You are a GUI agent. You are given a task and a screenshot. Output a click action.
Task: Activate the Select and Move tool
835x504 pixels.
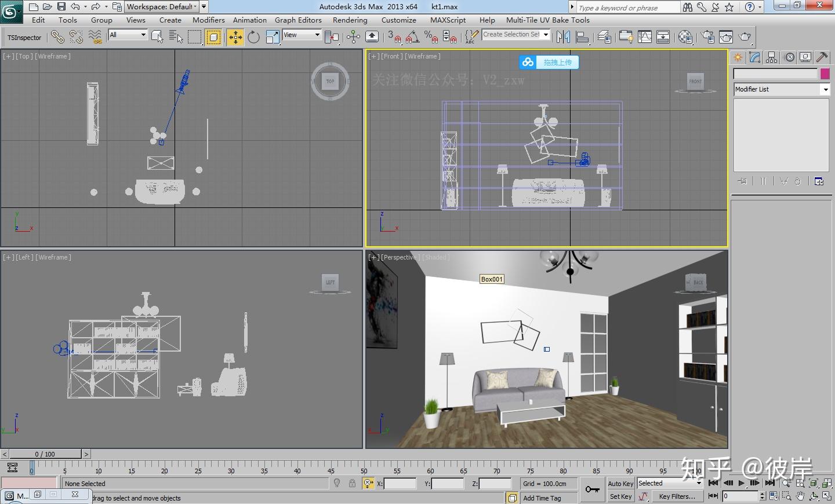[x=235, y=37]
